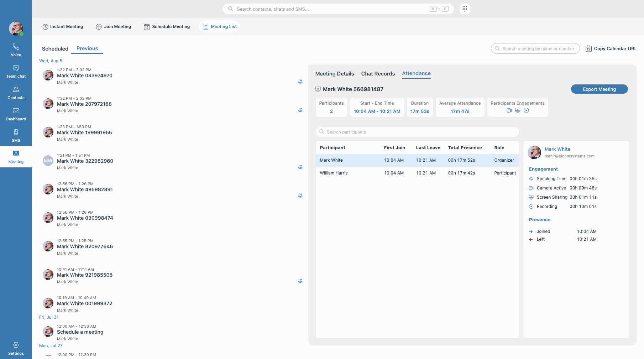The height and width of the screenshot is (359, 644).
Task: Focus the global search contacts field
Action: point(338,9)
